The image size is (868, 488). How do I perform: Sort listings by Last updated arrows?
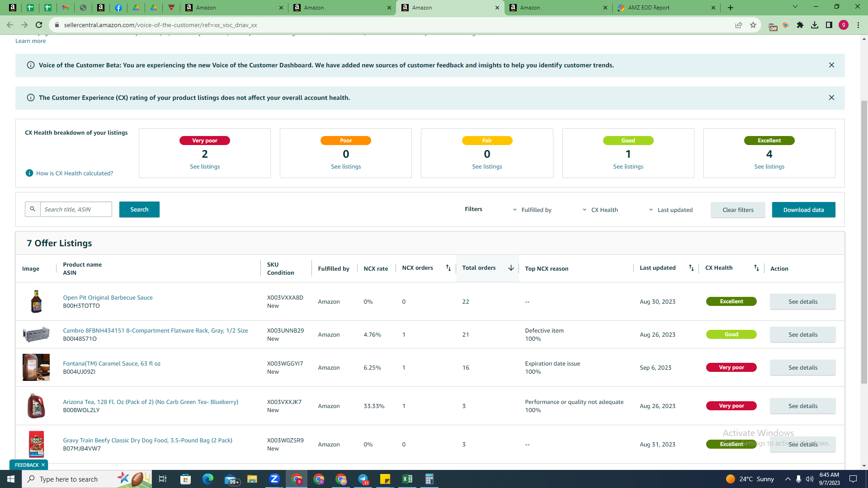[x=691, y=268]
